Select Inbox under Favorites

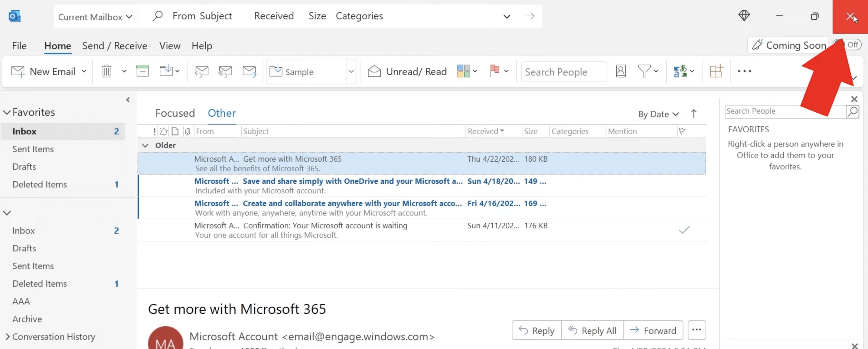[63, 131]
